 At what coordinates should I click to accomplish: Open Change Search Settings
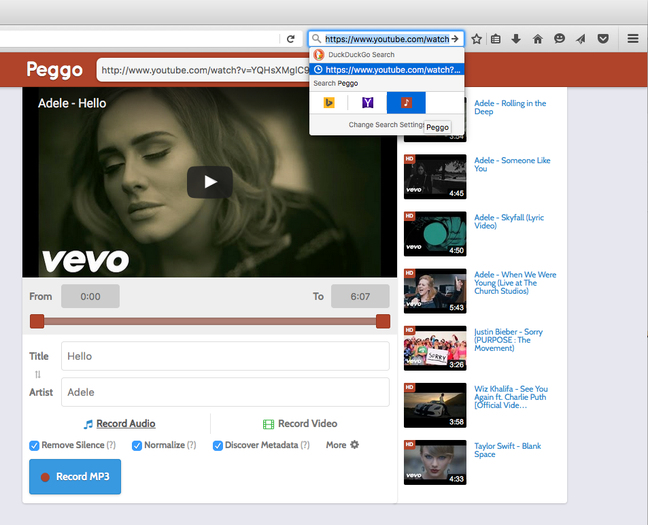pyautogui.click(x=387, y=124)
